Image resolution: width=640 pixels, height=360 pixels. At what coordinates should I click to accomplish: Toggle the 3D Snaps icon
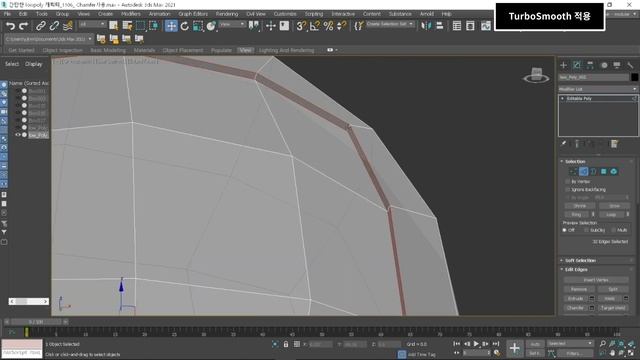pos(301,26)
